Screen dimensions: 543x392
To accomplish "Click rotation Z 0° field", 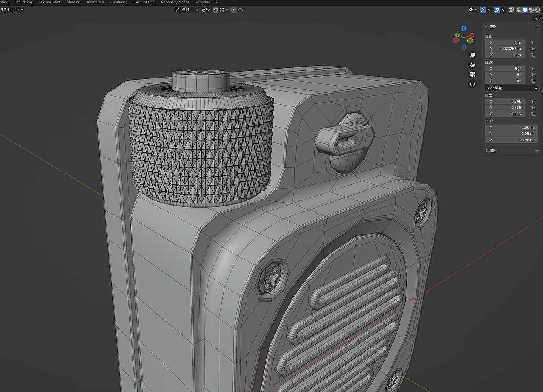I will pos(505,81).
